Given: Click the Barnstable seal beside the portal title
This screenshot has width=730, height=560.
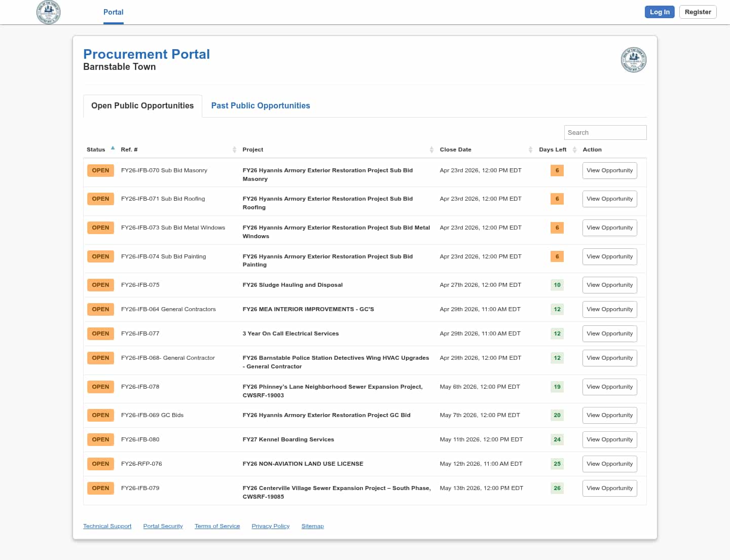Looking at the screenshot, I should tap(633, 60).
